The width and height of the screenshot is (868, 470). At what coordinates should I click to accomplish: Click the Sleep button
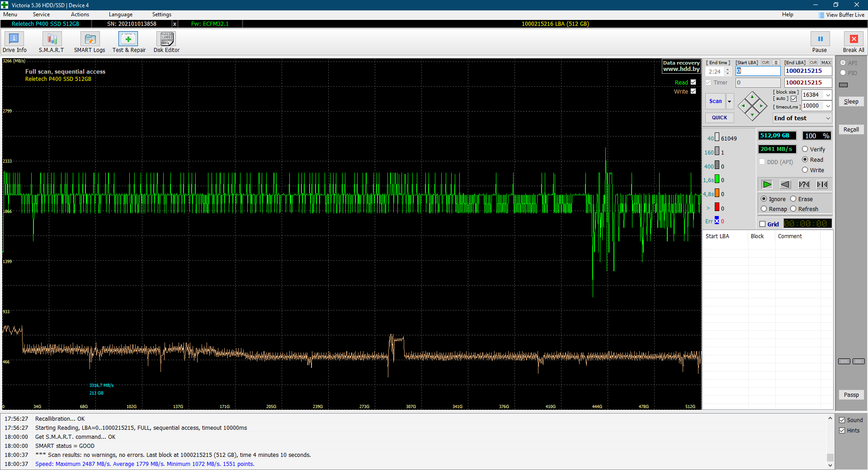(851, 102)
